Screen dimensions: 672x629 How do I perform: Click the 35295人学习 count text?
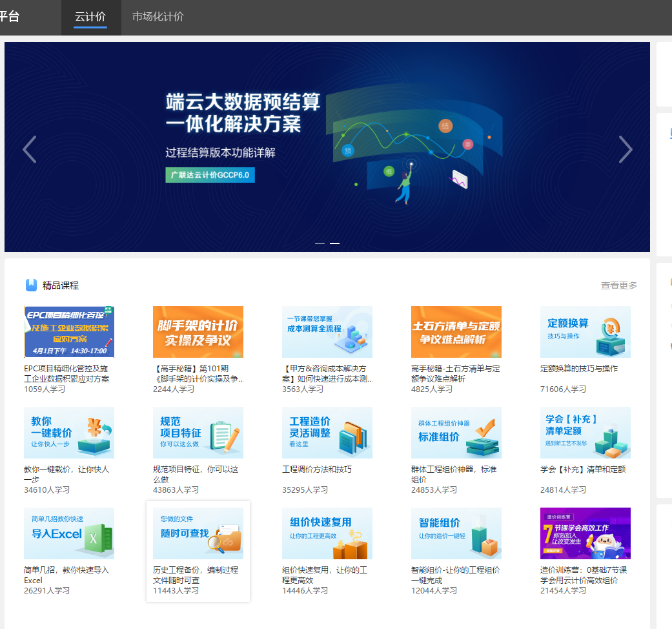coord(305,490)
